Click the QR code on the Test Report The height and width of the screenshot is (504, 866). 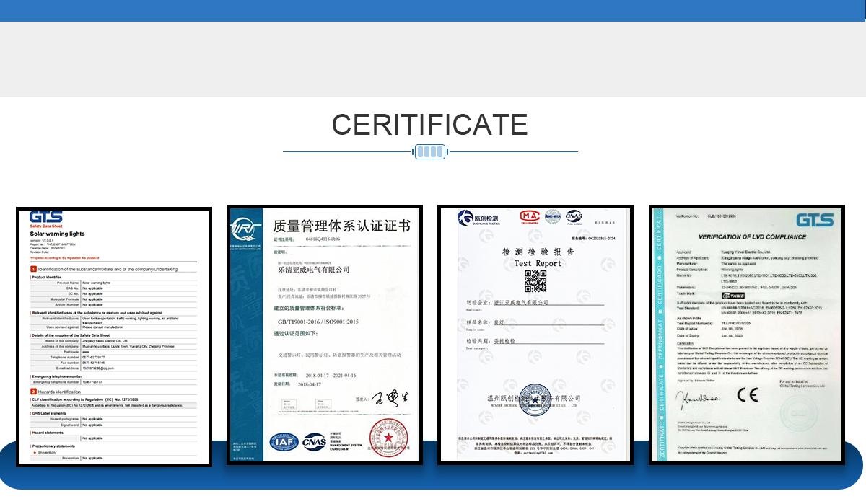click(x=535, y=280)
